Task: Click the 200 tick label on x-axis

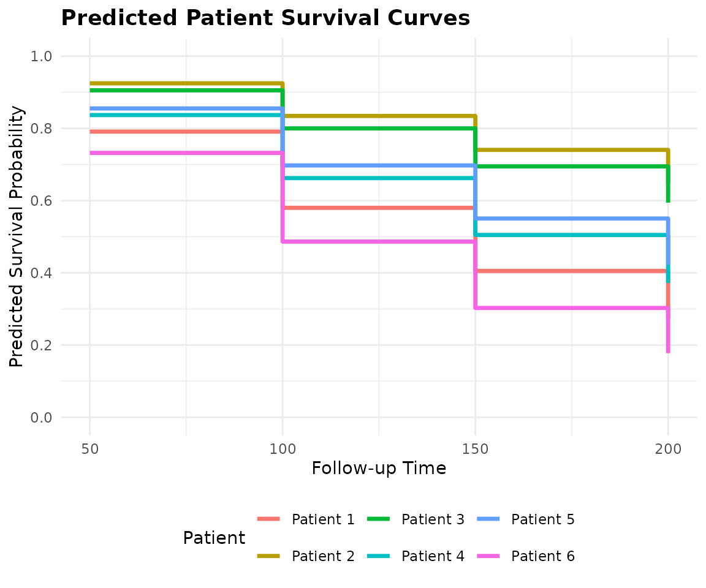Action: click(x=668, y=448)
